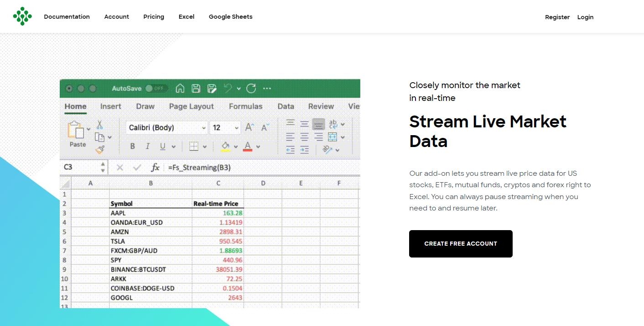Click the yellow fill color bucket

click(226, 147)
